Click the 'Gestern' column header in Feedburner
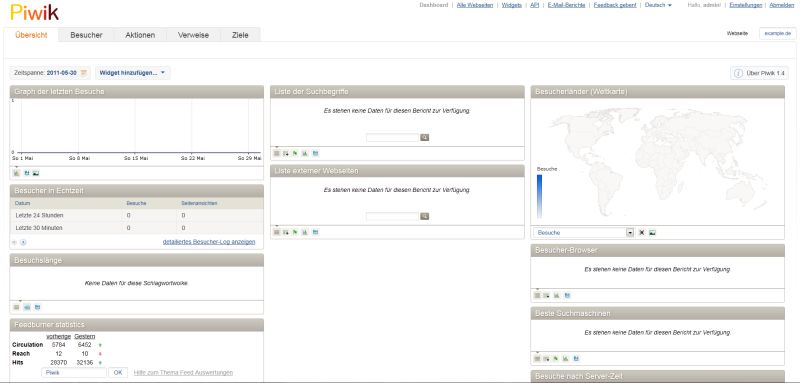This screenshot has height=383, width=800. (x=84, y=337)
